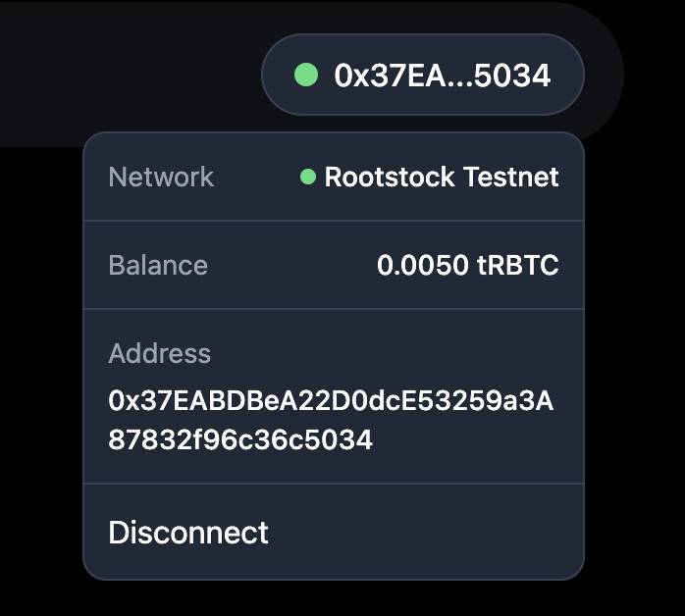The height and width of the screenshot is (616, 685).
Task: Click the Balance label
Action: (x=158, y=265)
